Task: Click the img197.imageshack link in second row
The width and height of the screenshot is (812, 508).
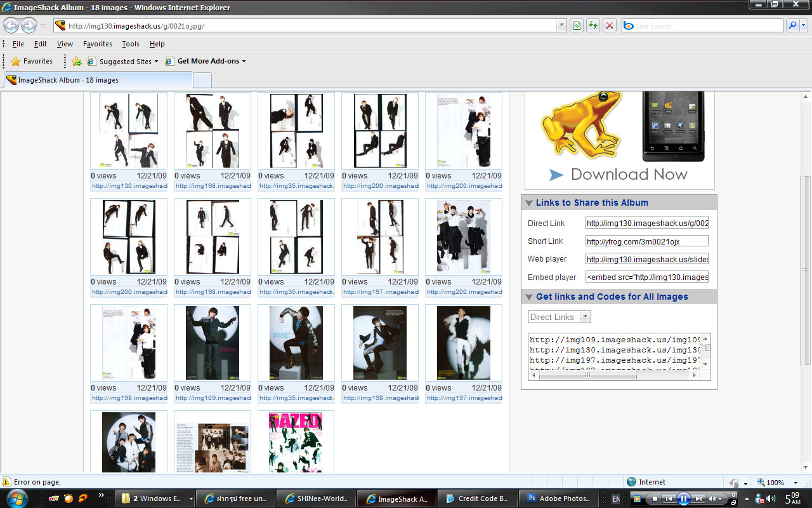Action: [381, 292]
